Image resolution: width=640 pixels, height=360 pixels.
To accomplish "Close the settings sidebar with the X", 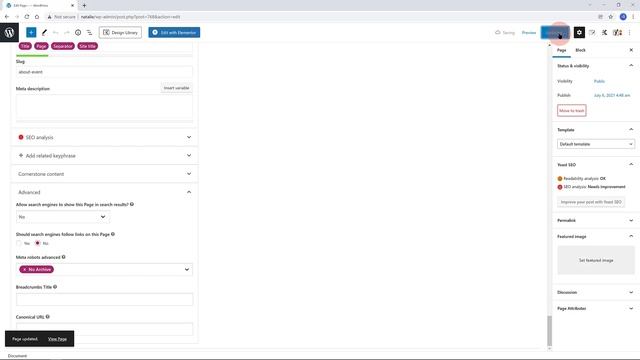I will coord(631,50).
